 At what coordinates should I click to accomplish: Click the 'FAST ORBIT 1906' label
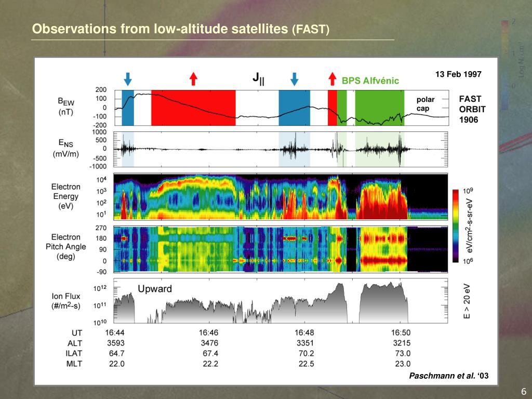pos(472,109)
